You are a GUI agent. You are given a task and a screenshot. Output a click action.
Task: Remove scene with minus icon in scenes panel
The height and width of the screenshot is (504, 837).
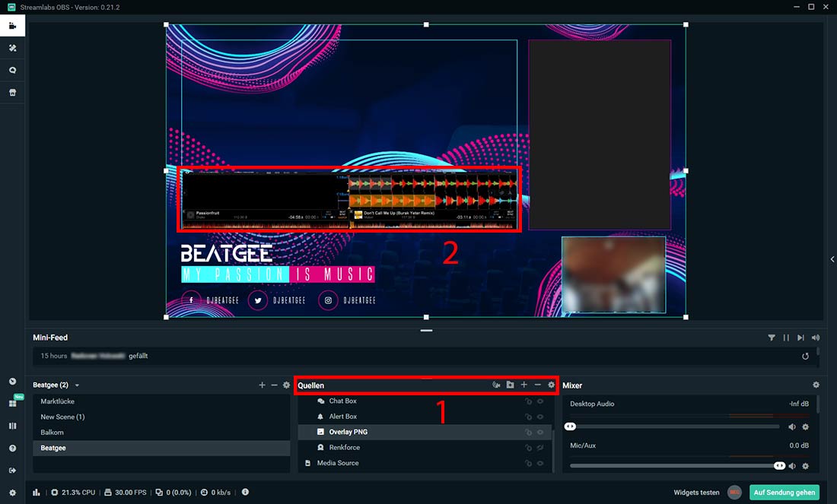pyautogui.click(x=274, y=385)
